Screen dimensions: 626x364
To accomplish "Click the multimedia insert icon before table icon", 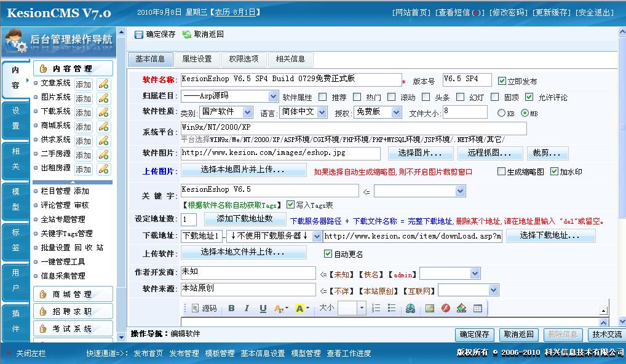I will click(x=462, y=308).
